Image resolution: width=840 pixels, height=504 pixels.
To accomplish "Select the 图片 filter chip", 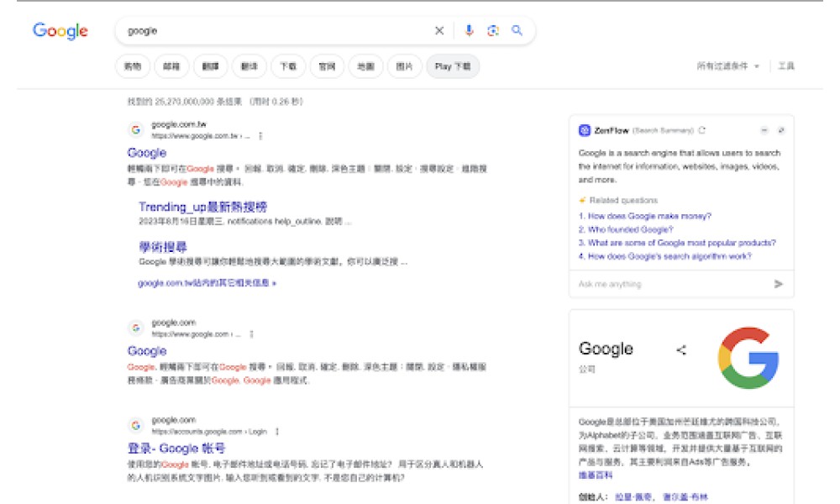I will click(405, 66).
